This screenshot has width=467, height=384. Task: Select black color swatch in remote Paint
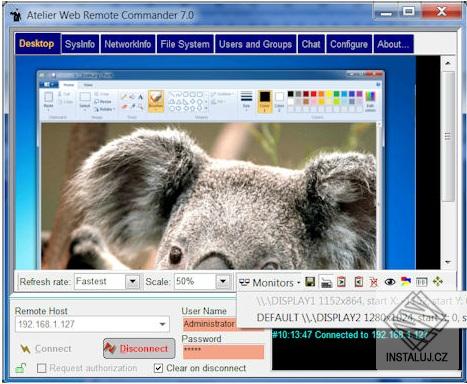[x=291, y=94]
